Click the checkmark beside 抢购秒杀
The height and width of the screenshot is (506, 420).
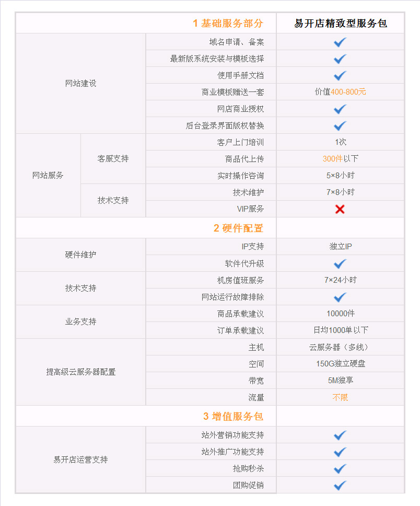(x=340, y=468)
